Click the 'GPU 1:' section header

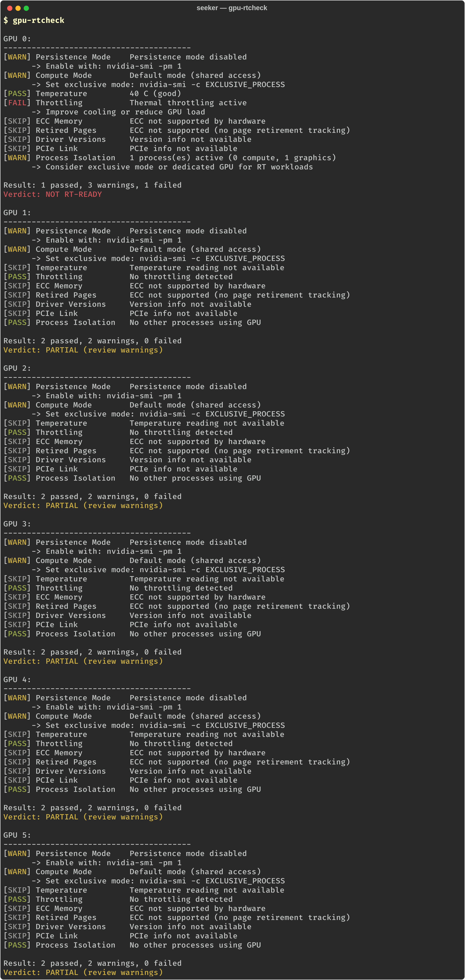(17, 213)
